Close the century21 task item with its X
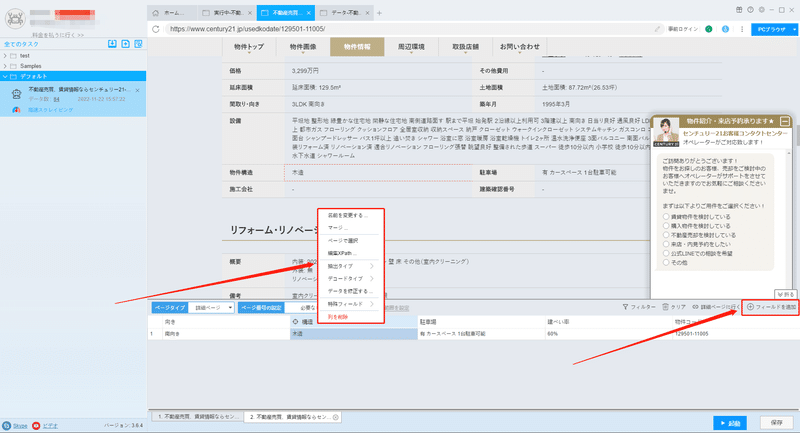 coord(138,90)
